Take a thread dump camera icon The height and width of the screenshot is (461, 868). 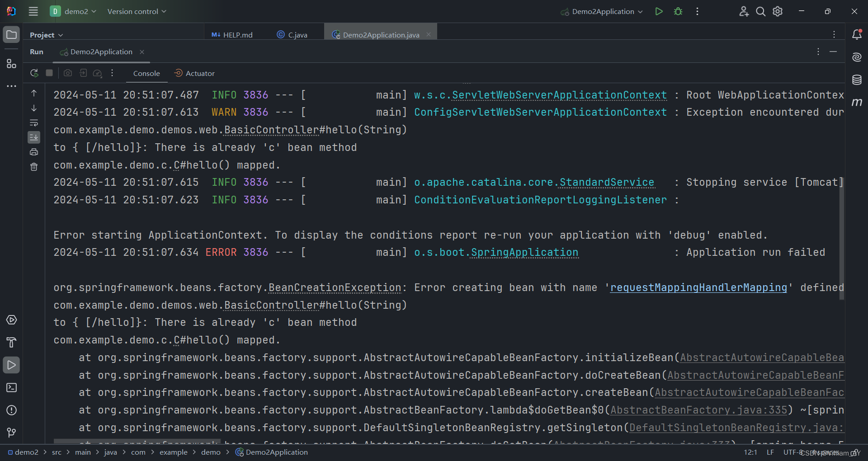(x=68, y=73)
